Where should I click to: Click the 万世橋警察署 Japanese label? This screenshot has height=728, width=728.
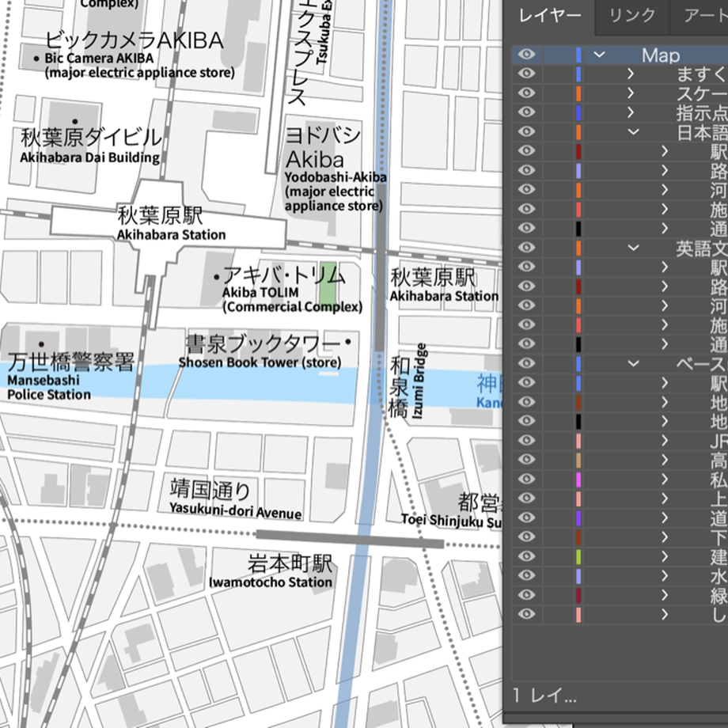[x=71, y=362]
